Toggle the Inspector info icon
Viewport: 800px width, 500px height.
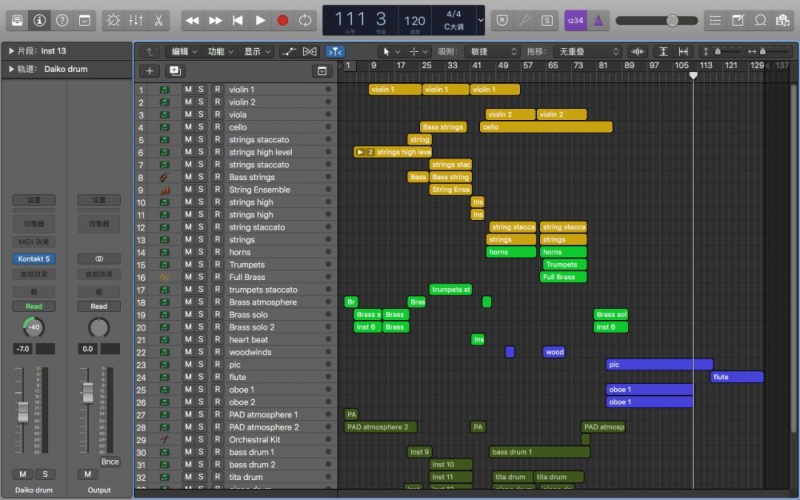pyautogui.click(x=39, y=20)
